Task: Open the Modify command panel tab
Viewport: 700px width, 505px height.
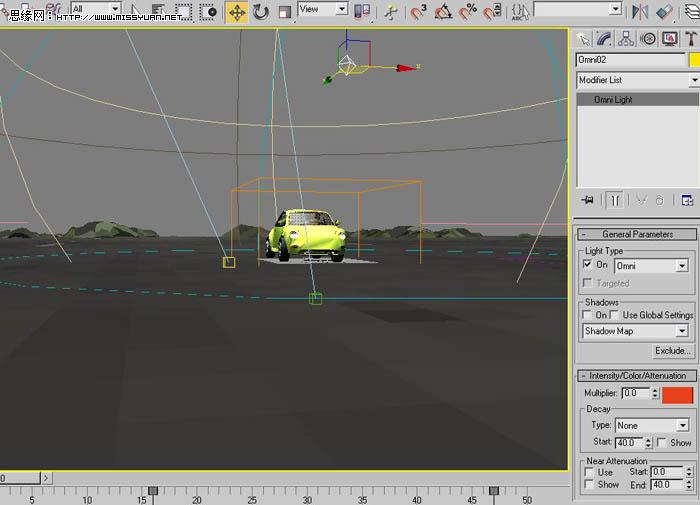Action: tap(604, 39)
